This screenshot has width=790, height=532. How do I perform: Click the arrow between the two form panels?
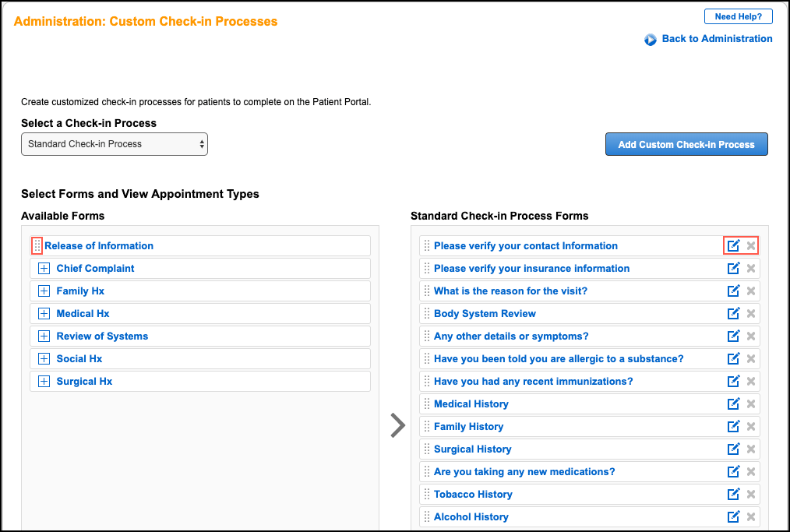[397, 425]
